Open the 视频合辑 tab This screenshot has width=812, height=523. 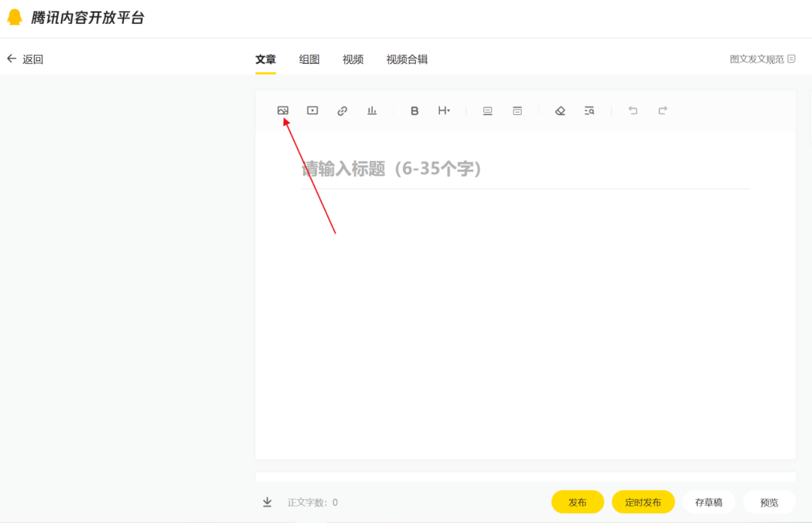pyautogui.click(x=407, y=59)
